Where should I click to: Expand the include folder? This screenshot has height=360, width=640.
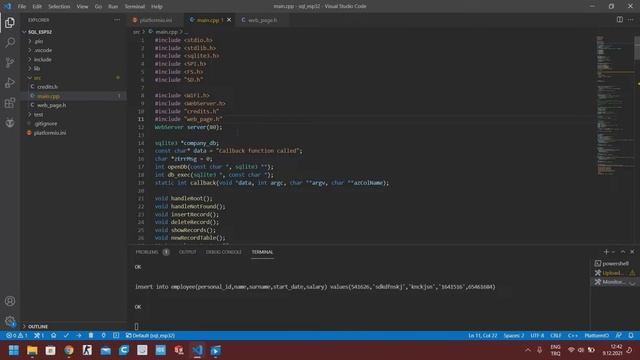tap(42, 60)
